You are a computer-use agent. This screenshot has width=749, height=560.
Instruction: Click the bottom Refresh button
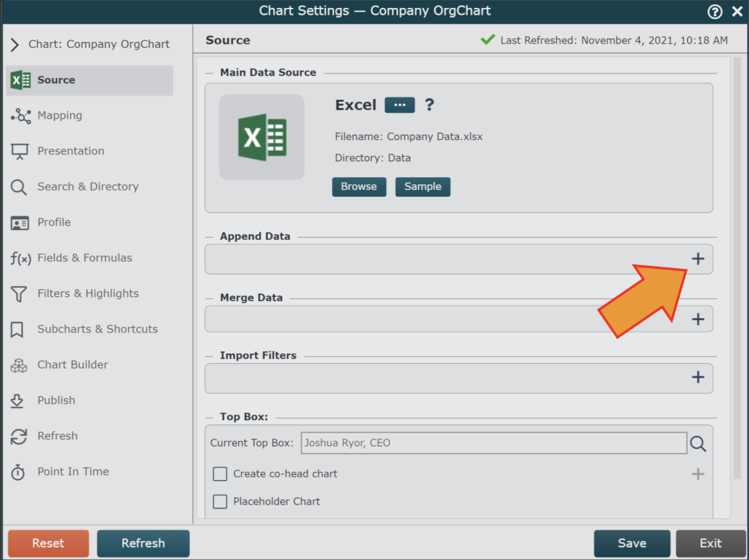[143, 543]
